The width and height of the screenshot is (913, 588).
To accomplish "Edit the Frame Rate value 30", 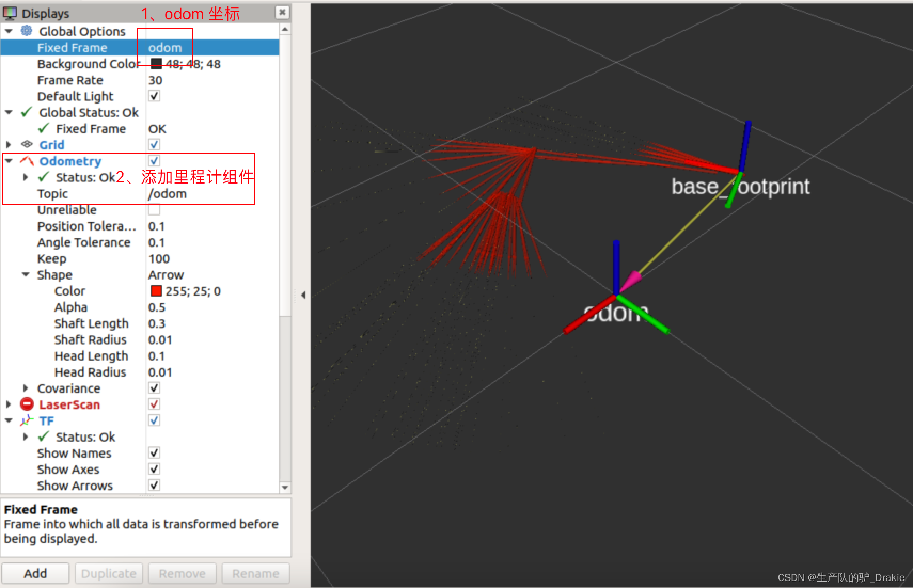I will (212, 80).
